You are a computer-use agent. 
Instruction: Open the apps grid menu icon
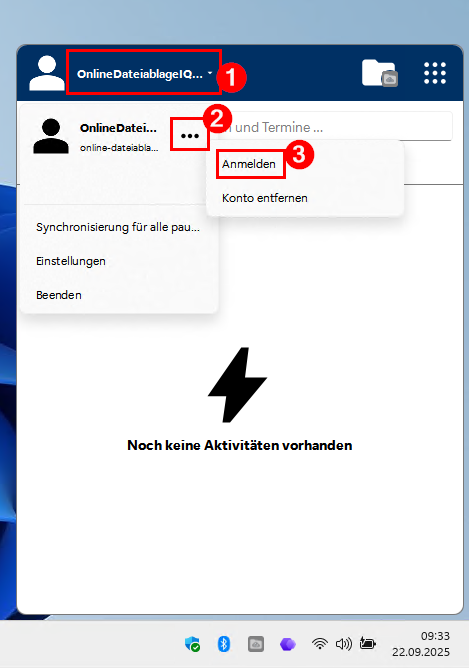click(x=435, y=73)
